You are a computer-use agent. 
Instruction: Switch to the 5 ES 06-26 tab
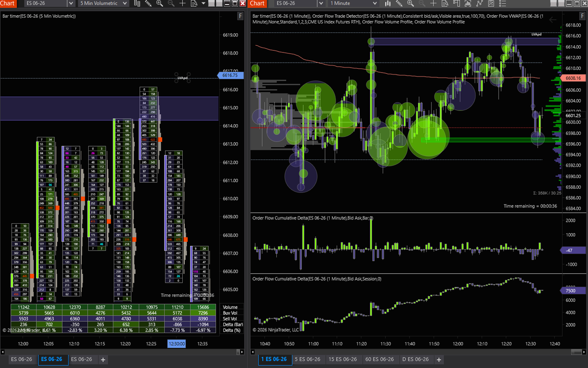pyautogui.click(x=308, y=359)
